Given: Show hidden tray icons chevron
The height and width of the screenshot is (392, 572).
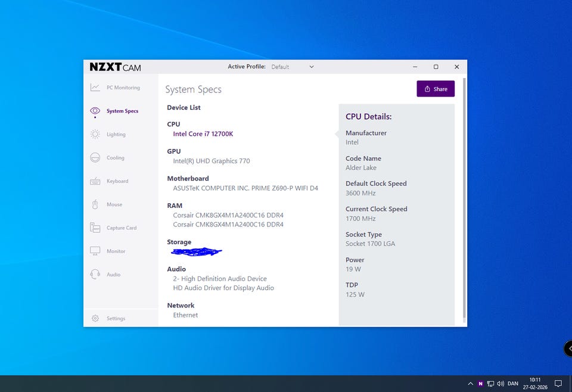Looking at the screenshot, I should click(x=471, y=384).
